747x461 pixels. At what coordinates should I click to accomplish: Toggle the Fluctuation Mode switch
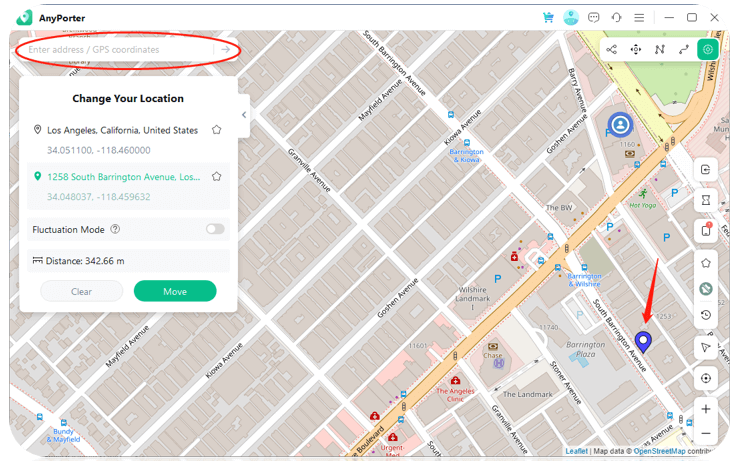point(215,229)
